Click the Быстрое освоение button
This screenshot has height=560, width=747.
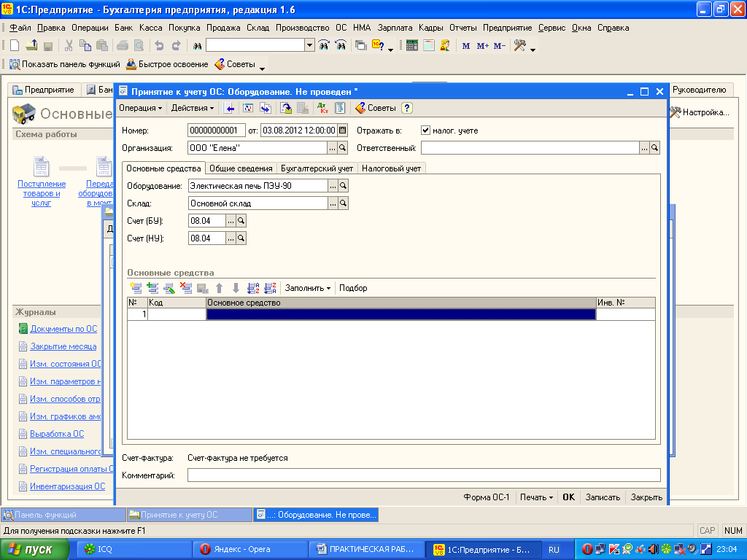167,64
